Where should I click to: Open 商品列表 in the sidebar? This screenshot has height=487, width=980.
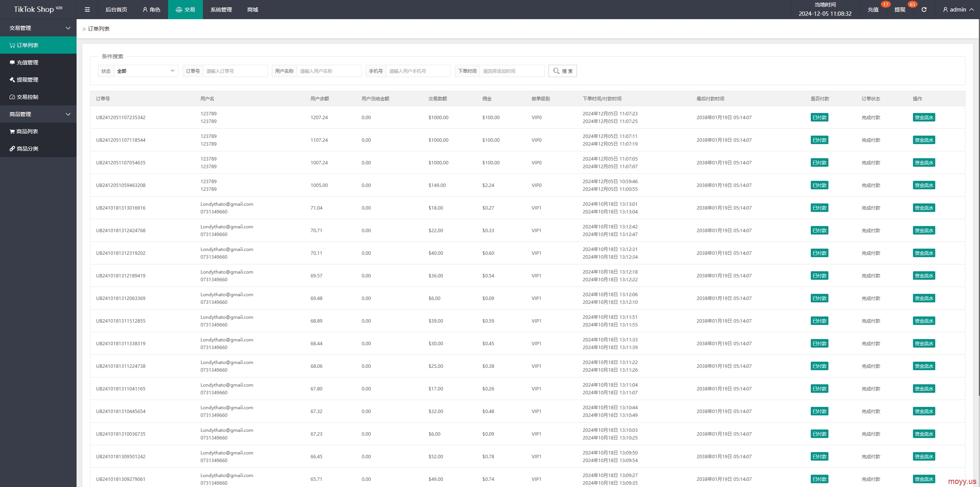[38, 131]
